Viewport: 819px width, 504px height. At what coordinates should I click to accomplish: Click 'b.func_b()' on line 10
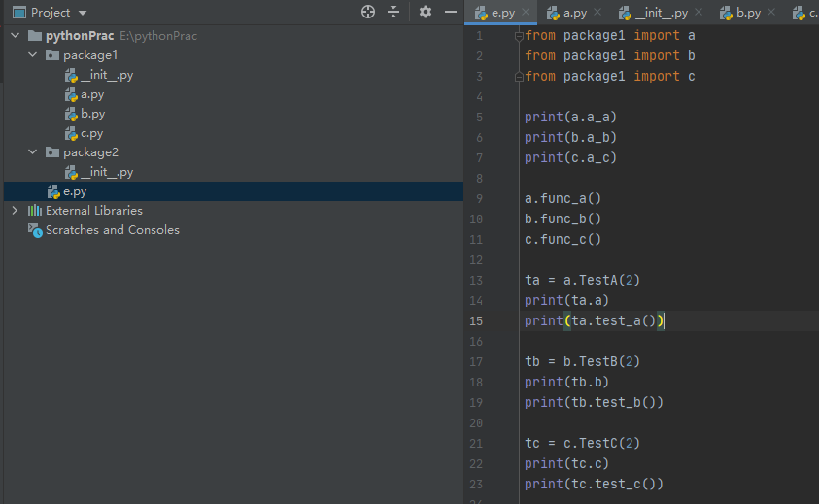click(563, 218)
